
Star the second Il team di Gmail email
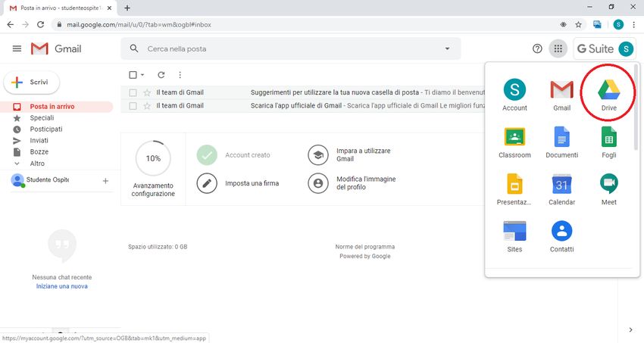(x=147, y=106)
